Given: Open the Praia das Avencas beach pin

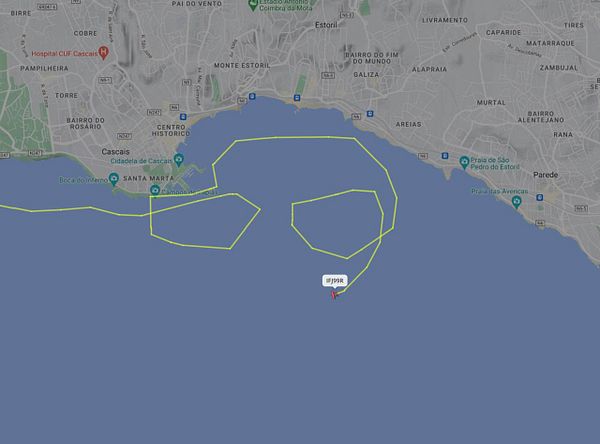Looking at the screenshot, I should click(517, 202).
